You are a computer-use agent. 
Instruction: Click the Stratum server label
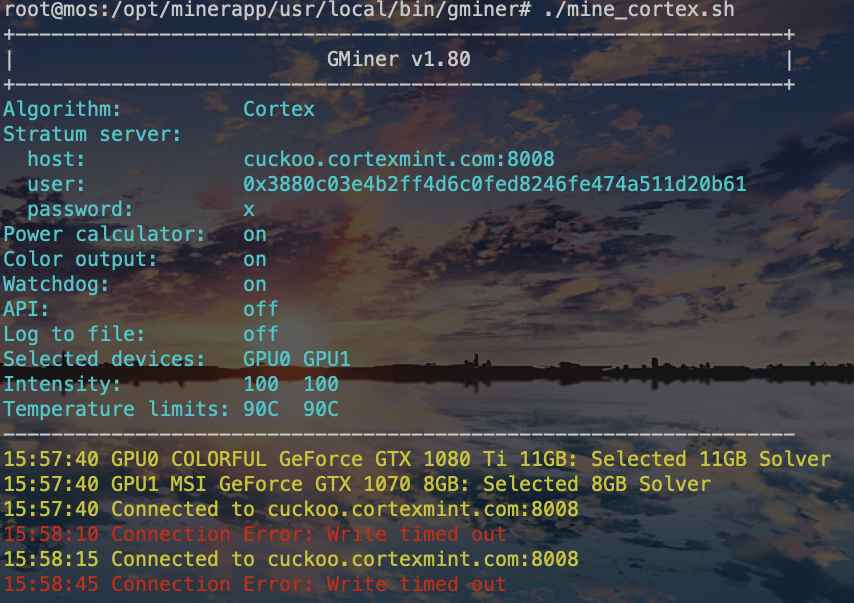pos(92,134)
